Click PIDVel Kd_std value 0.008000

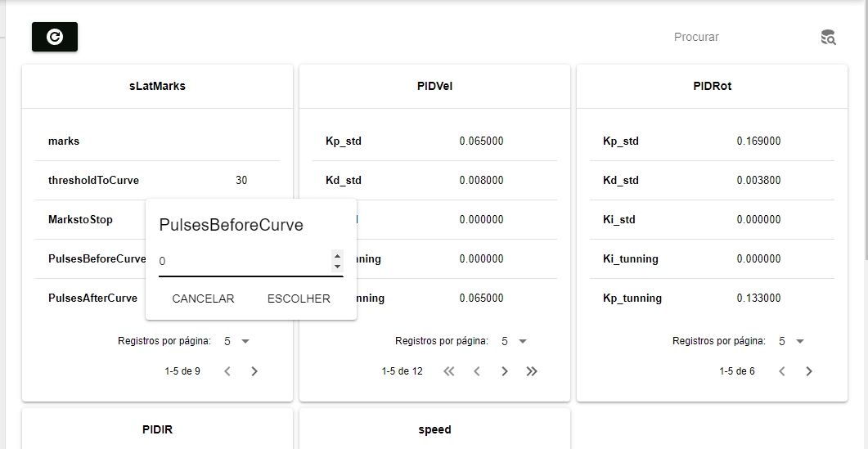(482, 181)
